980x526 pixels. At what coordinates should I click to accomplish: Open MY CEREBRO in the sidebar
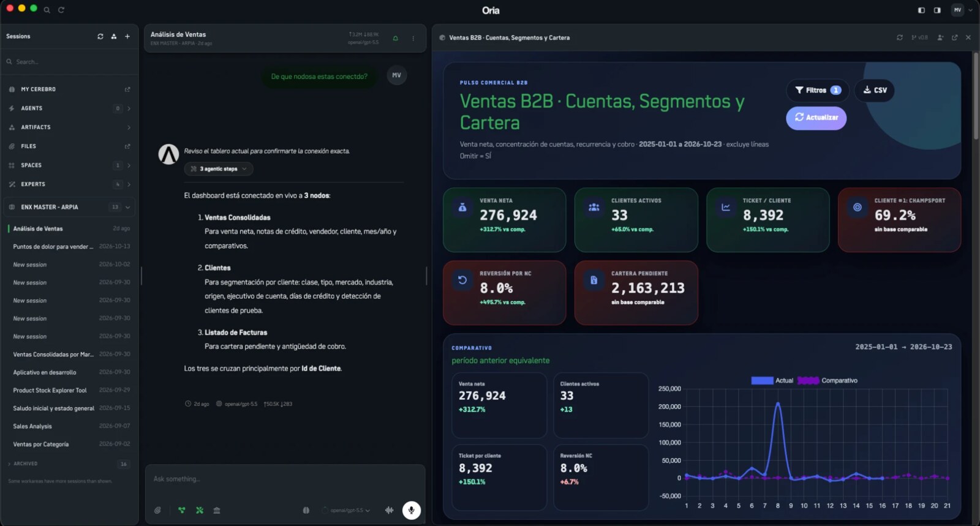point(38,89)
